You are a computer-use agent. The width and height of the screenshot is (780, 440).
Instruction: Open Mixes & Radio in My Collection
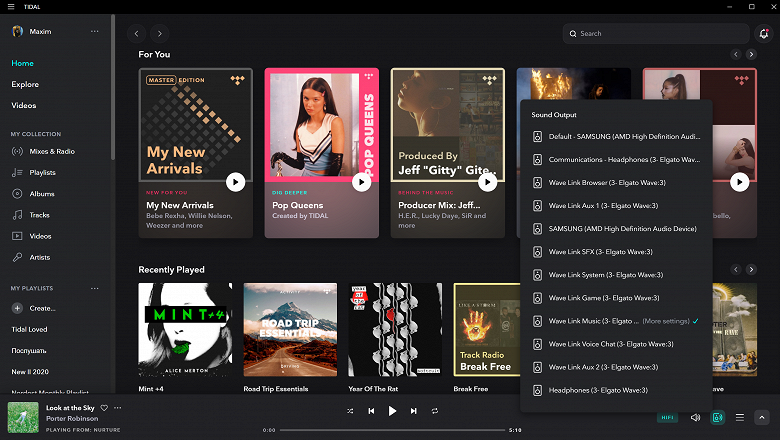(43, 151)
